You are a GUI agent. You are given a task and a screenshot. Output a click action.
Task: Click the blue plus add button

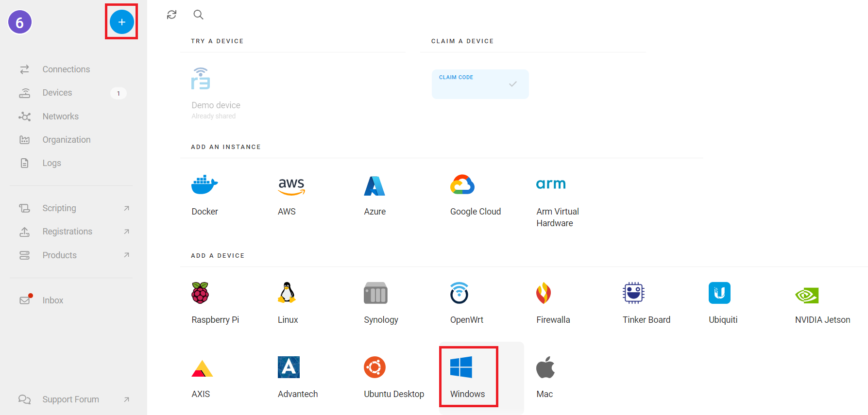pyautogui.click(x=121, y=22)
